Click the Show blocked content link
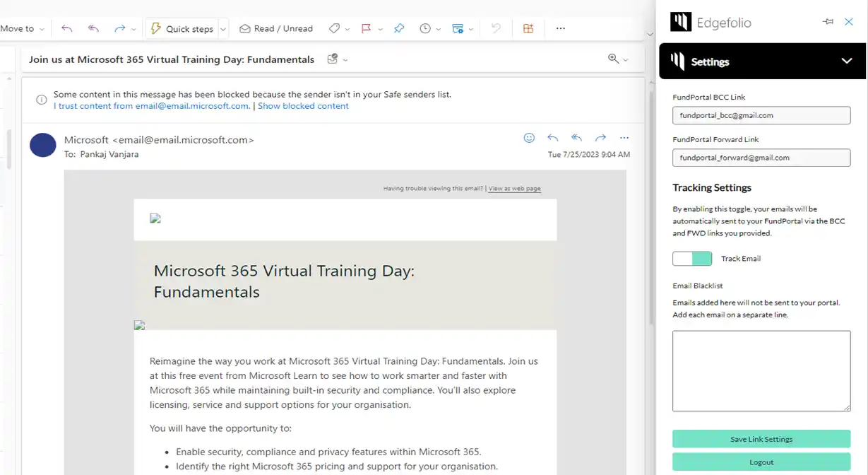 click(303, 106)
